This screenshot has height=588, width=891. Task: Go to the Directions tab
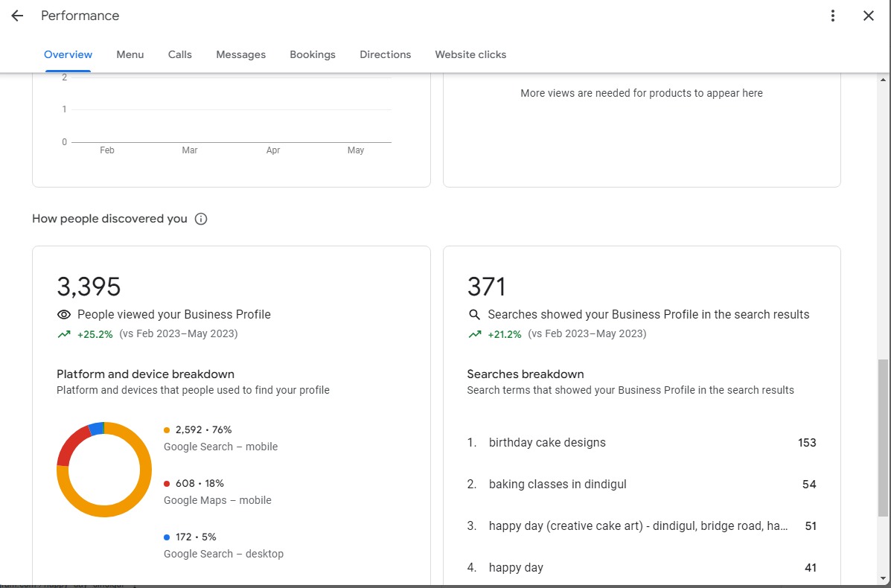pos(386,54)
